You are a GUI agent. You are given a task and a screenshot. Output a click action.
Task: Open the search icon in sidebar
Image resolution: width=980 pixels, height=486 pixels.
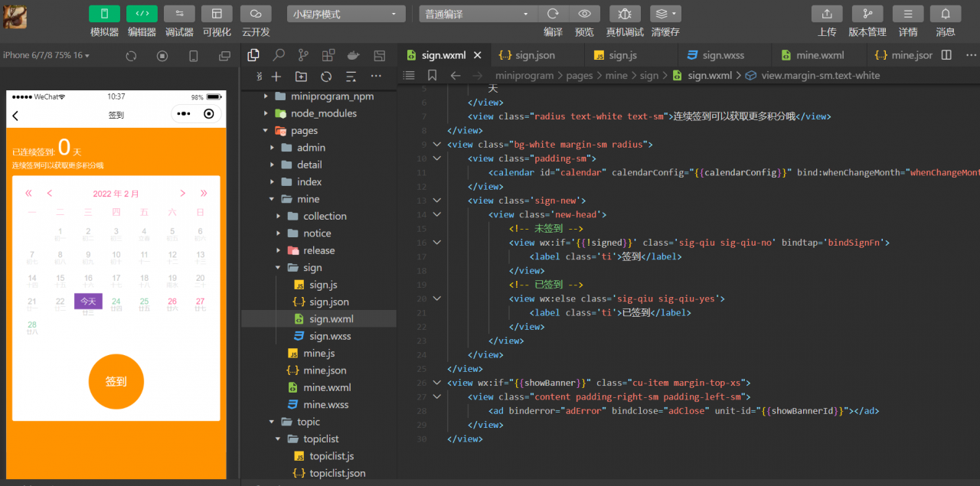(279, 55)
